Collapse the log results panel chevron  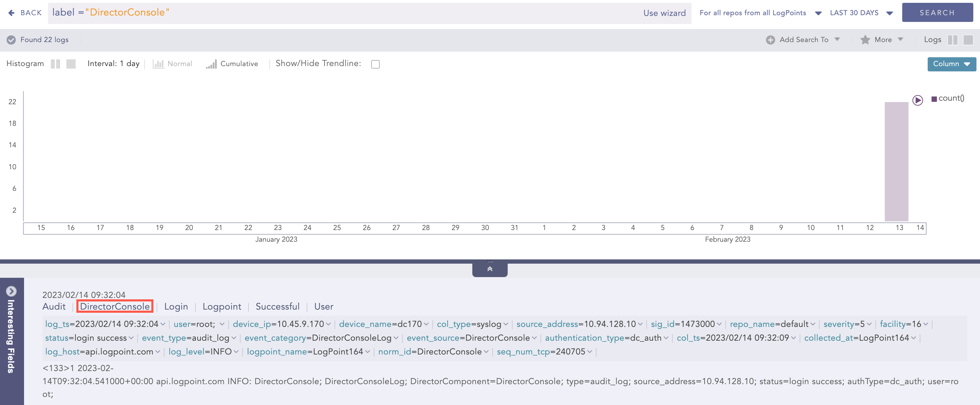point(490,269)
